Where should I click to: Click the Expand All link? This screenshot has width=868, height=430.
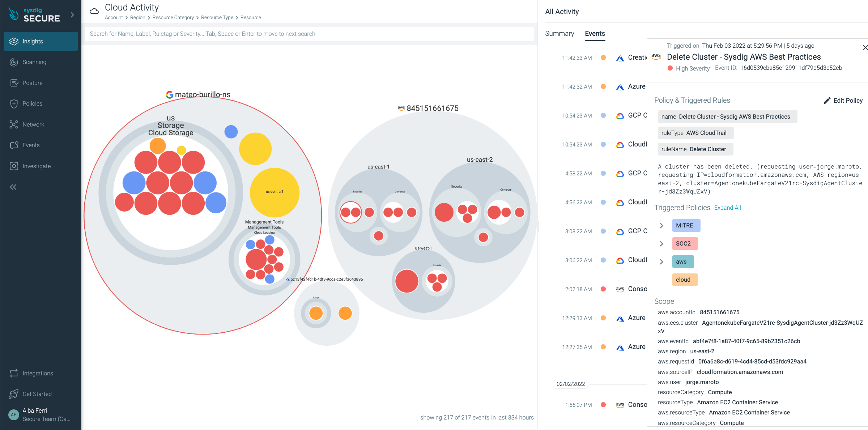point(727,208)
